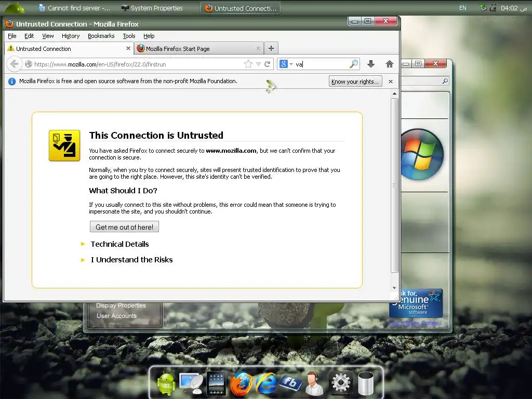Screen dimensions: 532x399
Task: Open the fb Facebook dock icon
Action: 290,383
